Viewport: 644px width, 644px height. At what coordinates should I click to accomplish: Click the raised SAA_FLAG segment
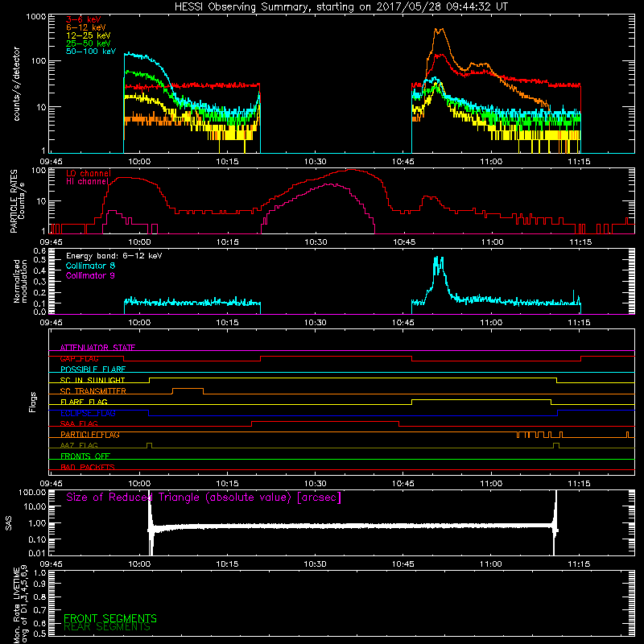[325, 421]
